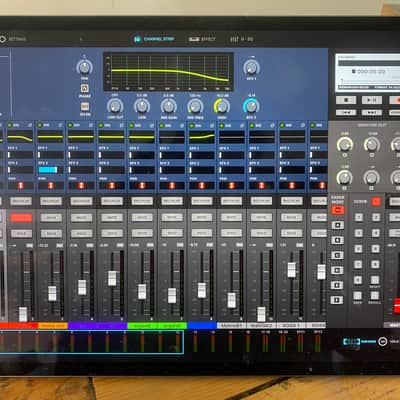Toggle REC/PLAY on the orange-labeled channel
Viewport: 400px width, 400px height.
[51, 201]
